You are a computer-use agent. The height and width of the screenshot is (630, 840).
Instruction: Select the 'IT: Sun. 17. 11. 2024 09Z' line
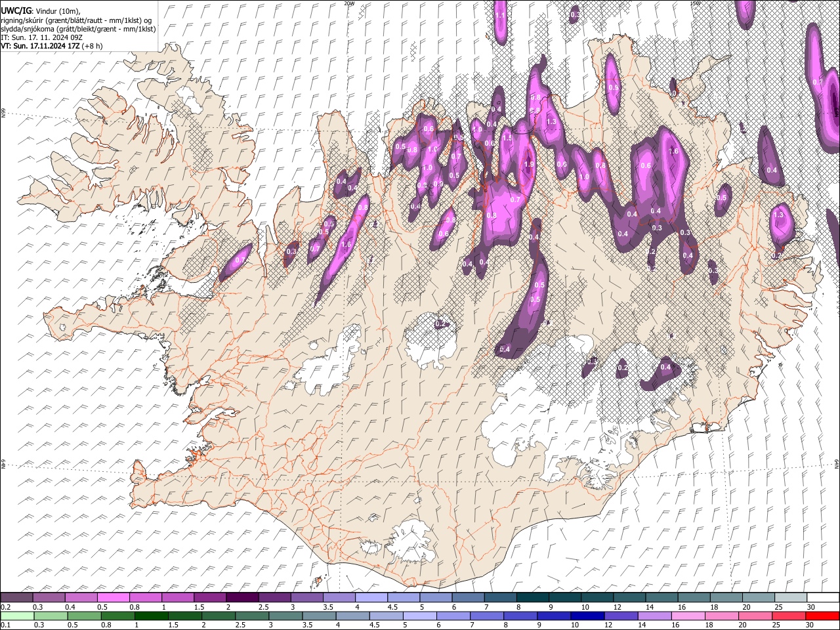click(x=41, y=38)
